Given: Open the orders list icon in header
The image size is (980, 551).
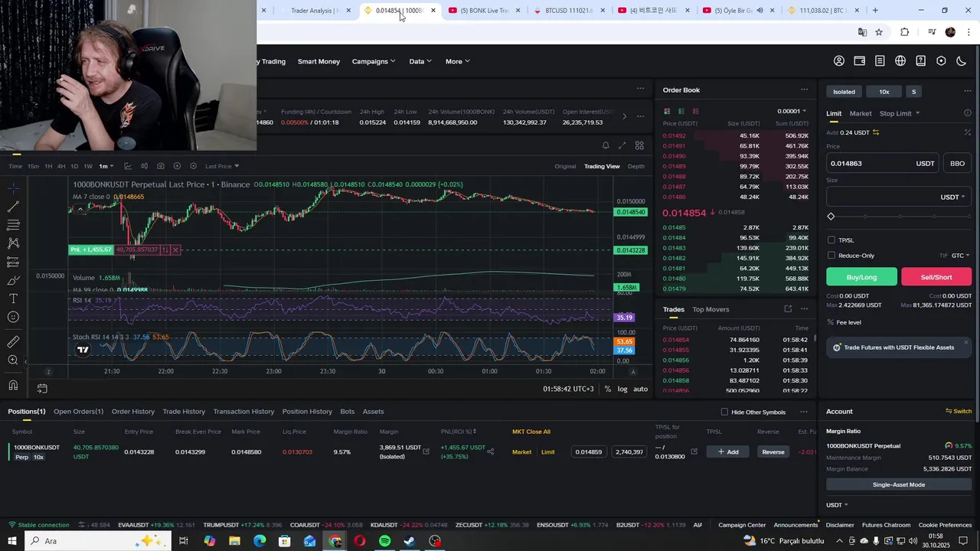Looking at the screenshot, I should (x=880, y=61).
